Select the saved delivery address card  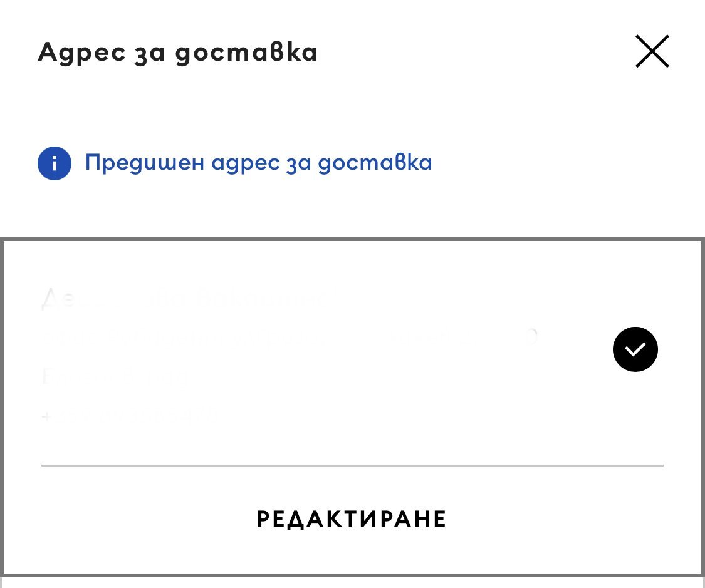click(x=313, y=351)
